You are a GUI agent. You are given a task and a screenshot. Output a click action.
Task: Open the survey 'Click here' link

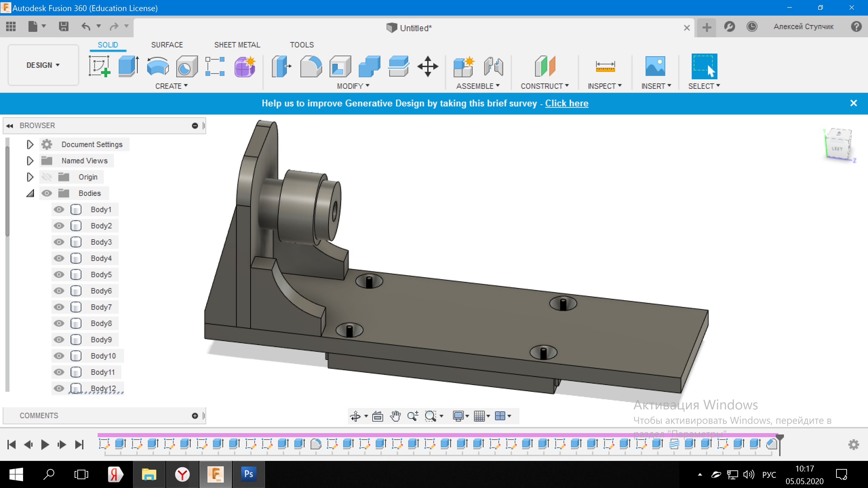coord(567,103)
